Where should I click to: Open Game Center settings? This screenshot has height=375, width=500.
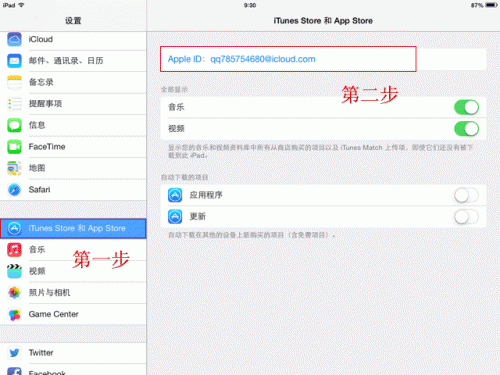pyautogui.click(x=73, y=314)
